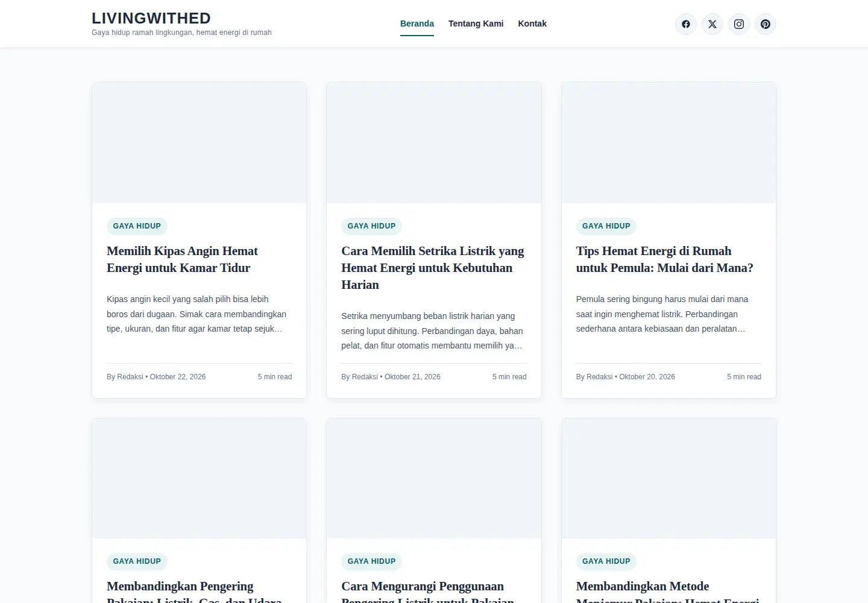Click the excerpt starting 'Pemula sering bingung'
The width and height of the screenshot is (868, 603).
(x=662, y=314)
